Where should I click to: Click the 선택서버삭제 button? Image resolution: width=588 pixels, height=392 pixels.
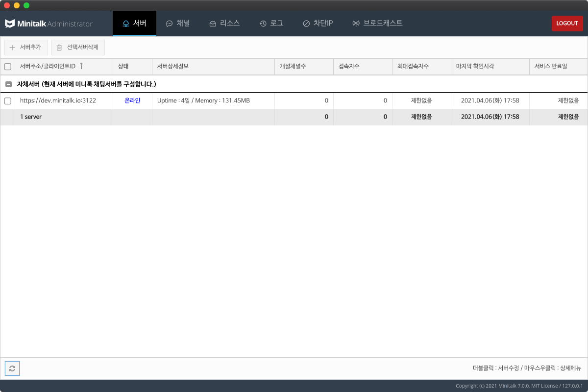[x=78, y=48]
